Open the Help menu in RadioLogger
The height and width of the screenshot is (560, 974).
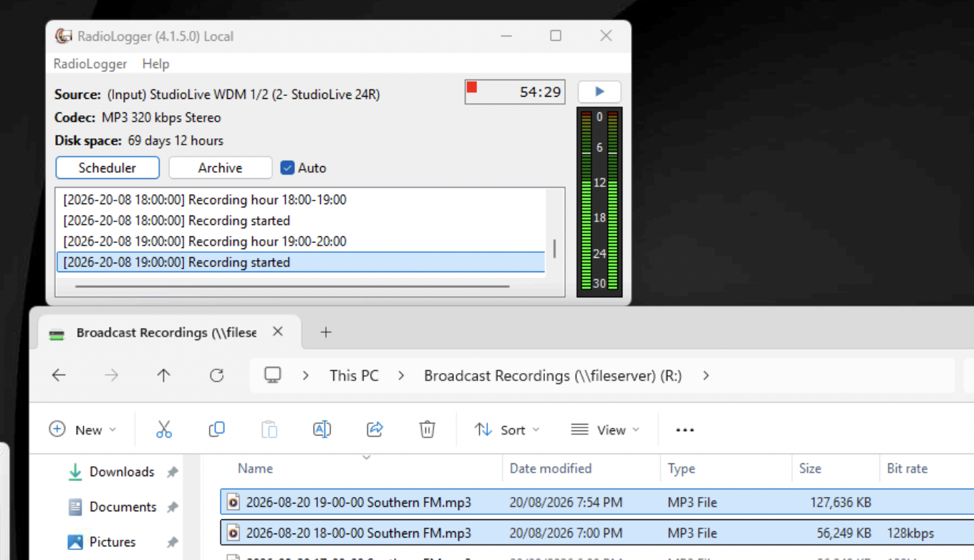pos(155,64)
